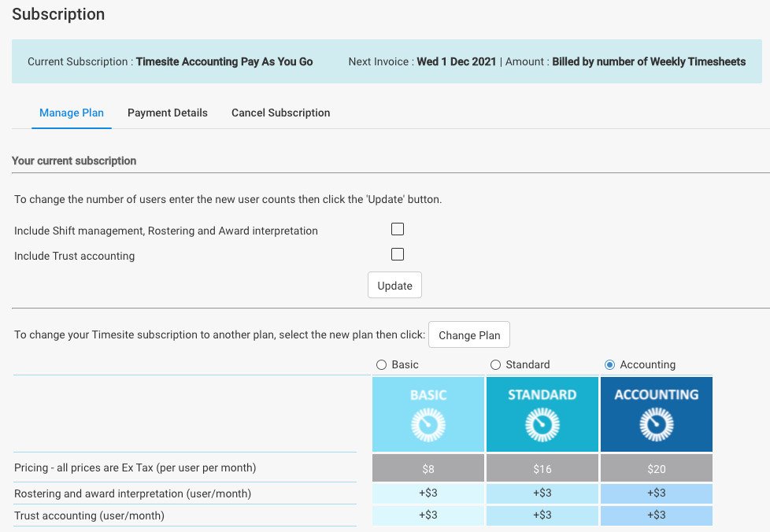Click the 'Pricing - all prices are Ex Tax' row label
Screen dimensions: 770x532
click(135, 467)
